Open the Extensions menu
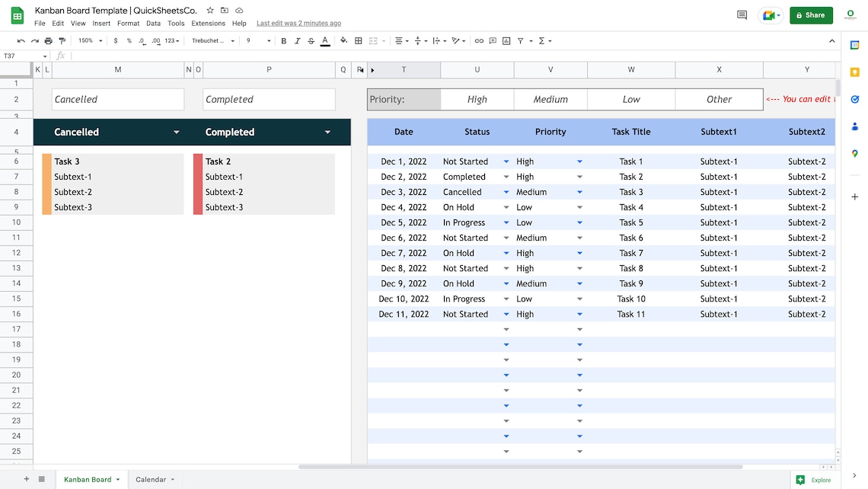 208,24
